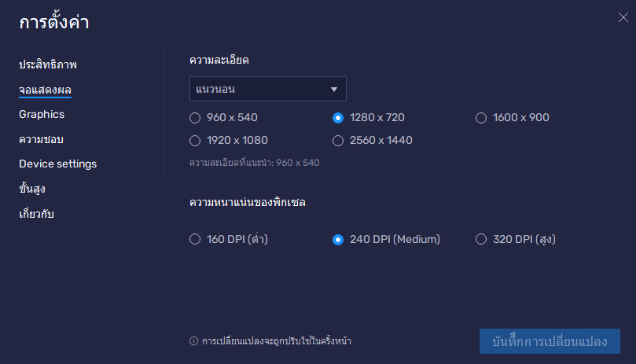636x364 pixels.
Task: Click the บันทึกการเปลี่ยนแปลง save button
Action: (550, 341)
